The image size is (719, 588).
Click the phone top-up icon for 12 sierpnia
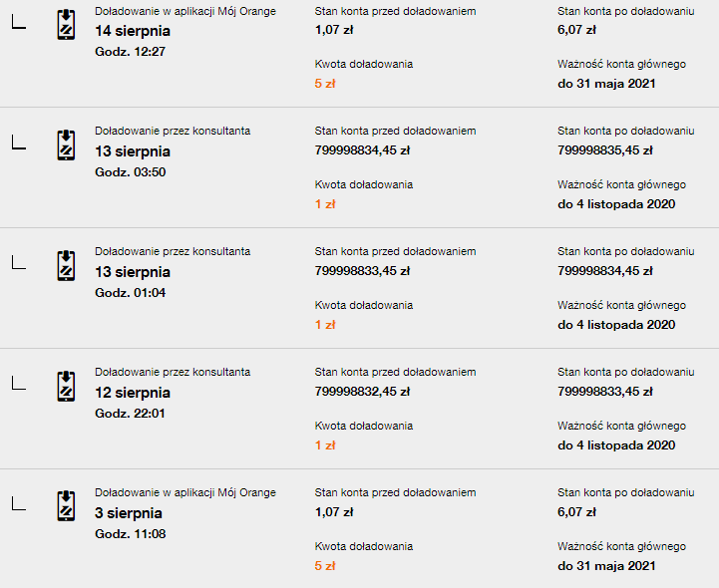[66, 387]
